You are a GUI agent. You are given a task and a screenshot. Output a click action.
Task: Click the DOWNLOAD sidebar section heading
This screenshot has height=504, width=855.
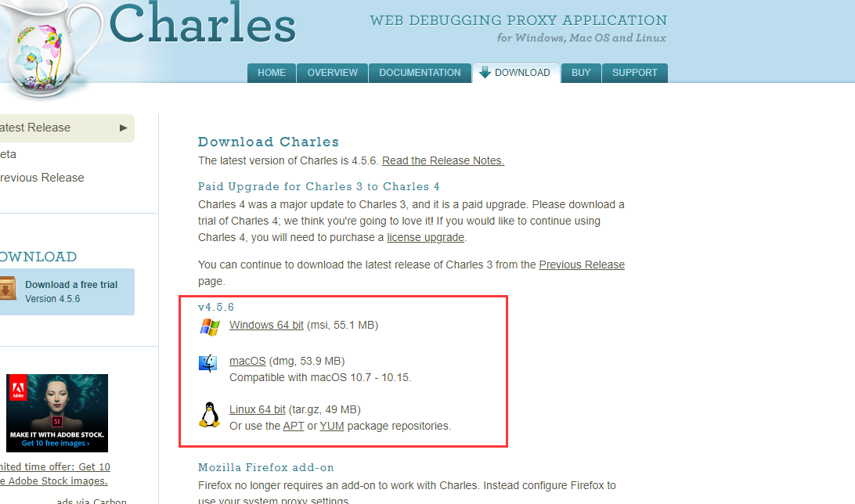[38, 257]
